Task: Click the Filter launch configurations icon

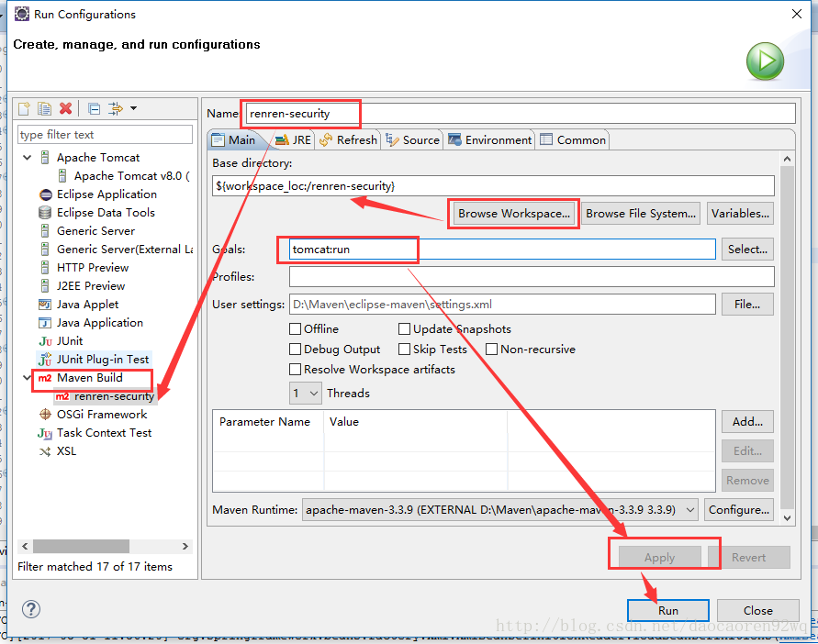Action: coord(115,108)
